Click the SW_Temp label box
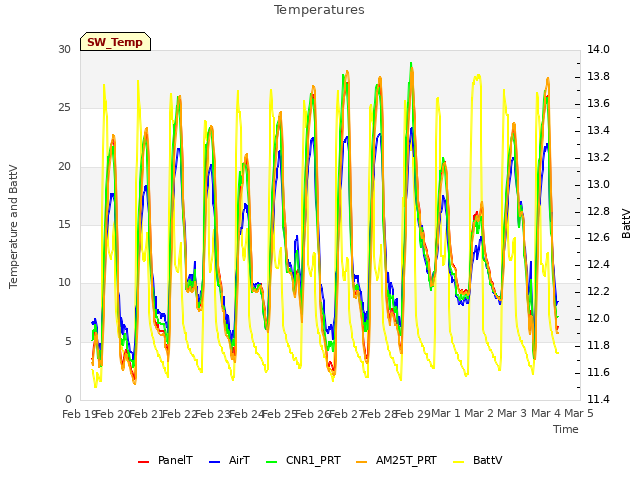Image resolution: width=640 pixels, height=480 pixels. (x=116, y=42)
